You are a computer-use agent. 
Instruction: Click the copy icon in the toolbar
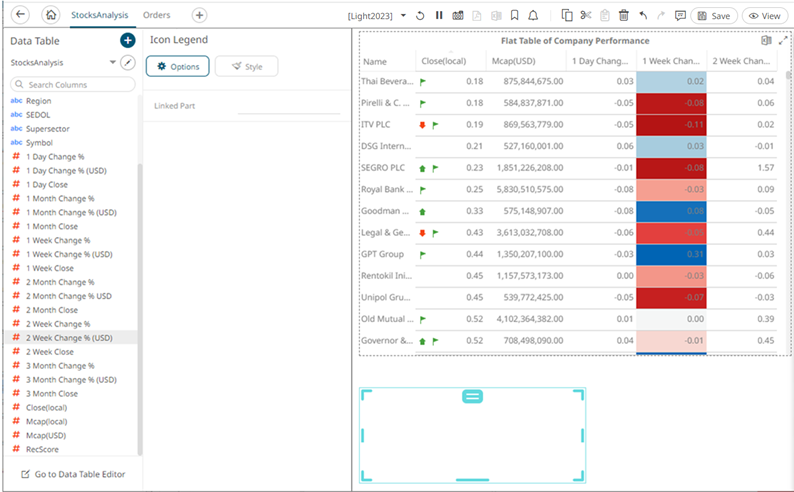(x=567, y=16)
